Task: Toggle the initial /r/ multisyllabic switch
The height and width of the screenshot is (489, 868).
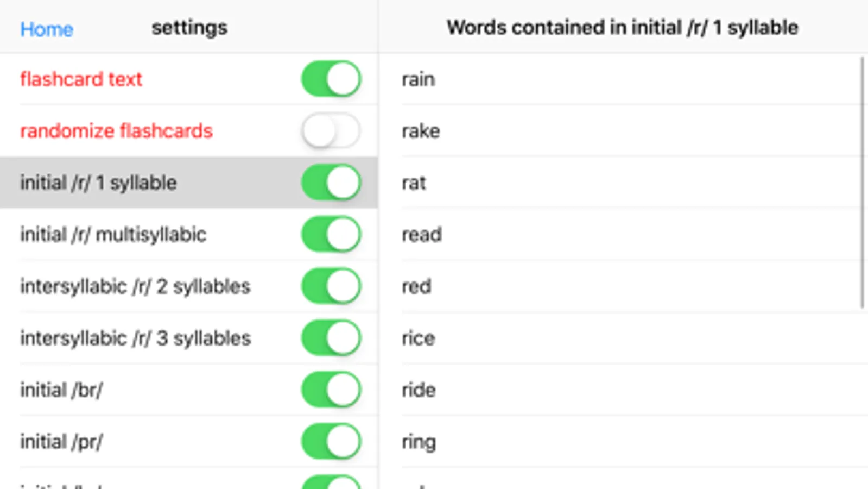Action: 331,235
